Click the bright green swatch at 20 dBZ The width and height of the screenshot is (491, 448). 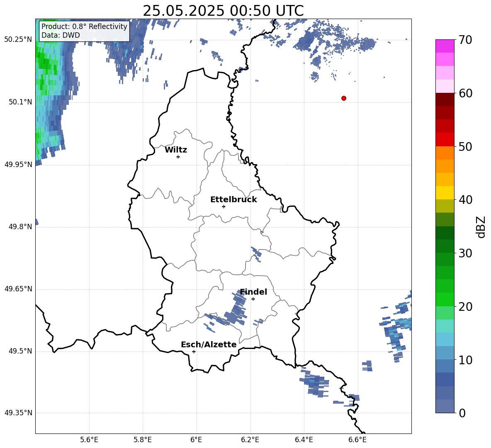point(445,299)
